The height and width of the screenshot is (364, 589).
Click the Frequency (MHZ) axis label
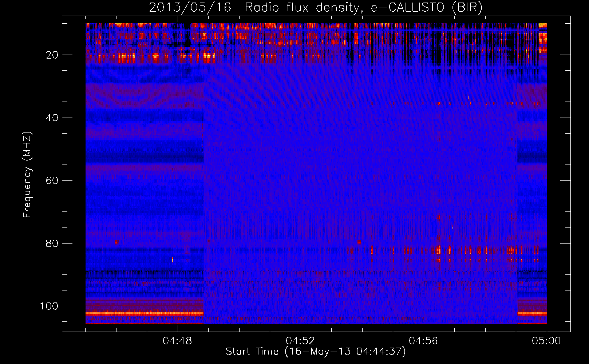pos(27,174)
